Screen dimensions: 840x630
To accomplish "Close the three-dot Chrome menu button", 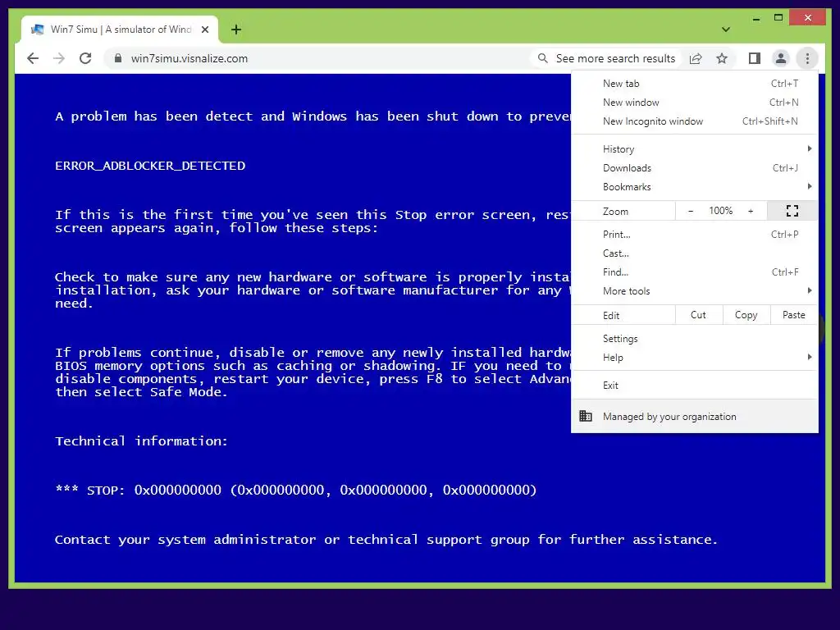I will coord(807,58).
